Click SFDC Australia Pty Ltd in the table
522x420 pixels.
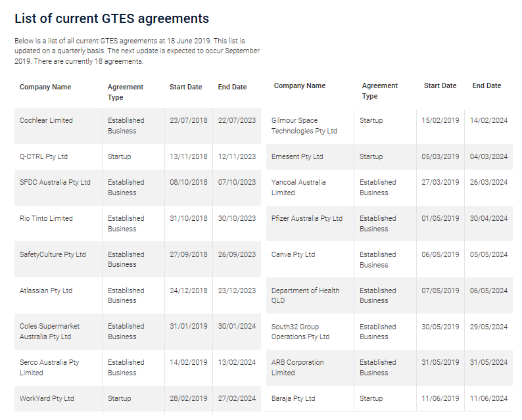55,182
